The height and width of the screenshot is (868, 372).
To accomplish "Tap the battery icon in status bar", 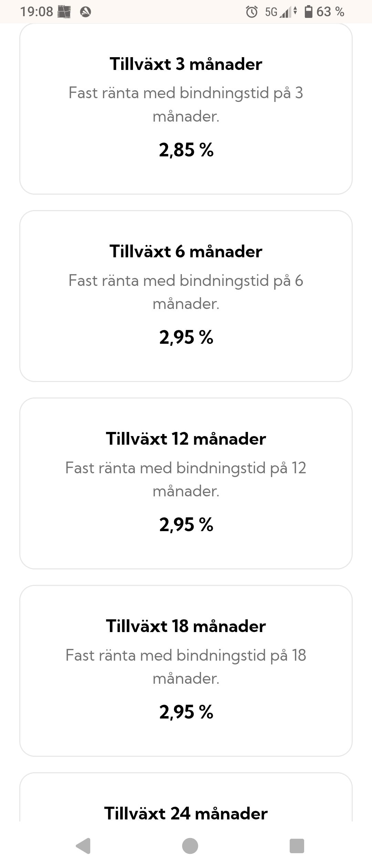I will (309, 12).
